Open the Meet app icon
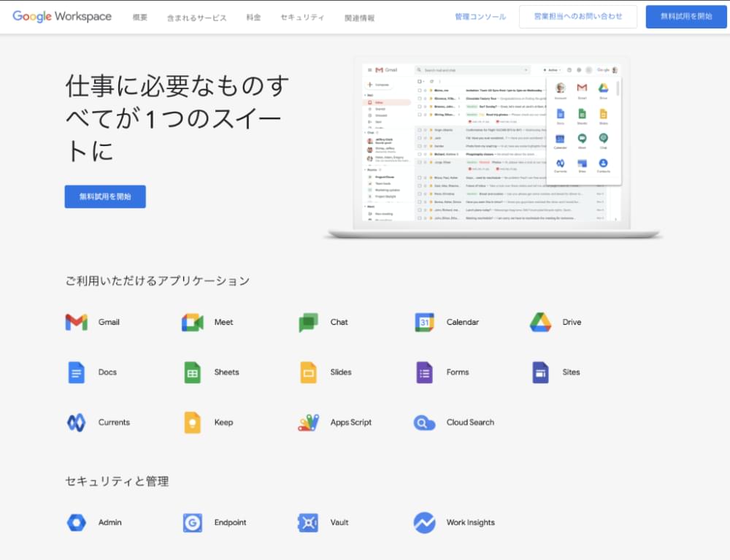The height and width of the screenshot is (560, 730). tap(193, 322)
